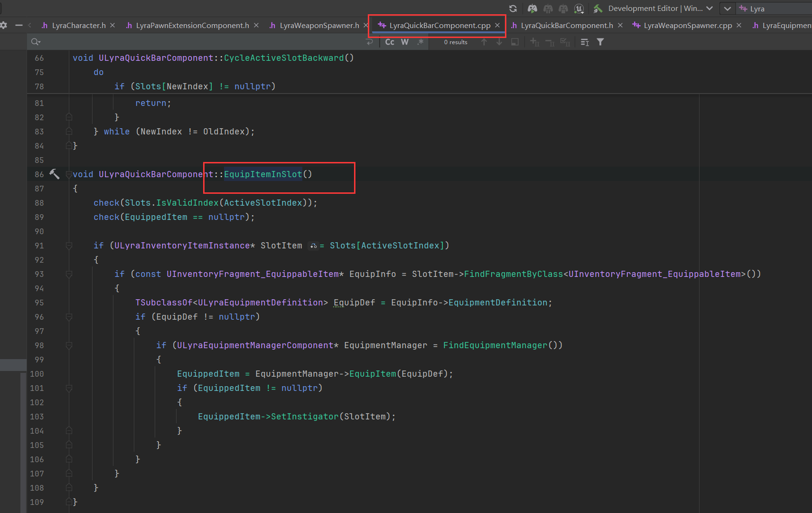Toggle Words (W) option in find bar
The image size is (812, 513).
pos(405,42)
